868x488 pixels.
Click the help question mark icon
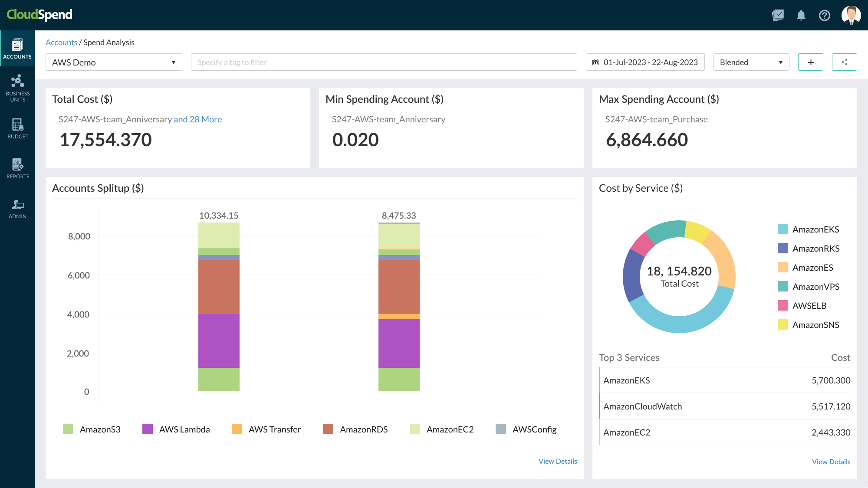pos(824,14)
